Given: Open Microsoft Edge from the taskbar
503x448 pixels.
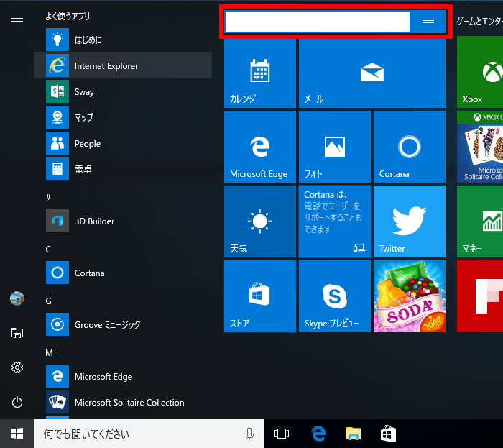Looking at the screenshot, I should point(318,434).
